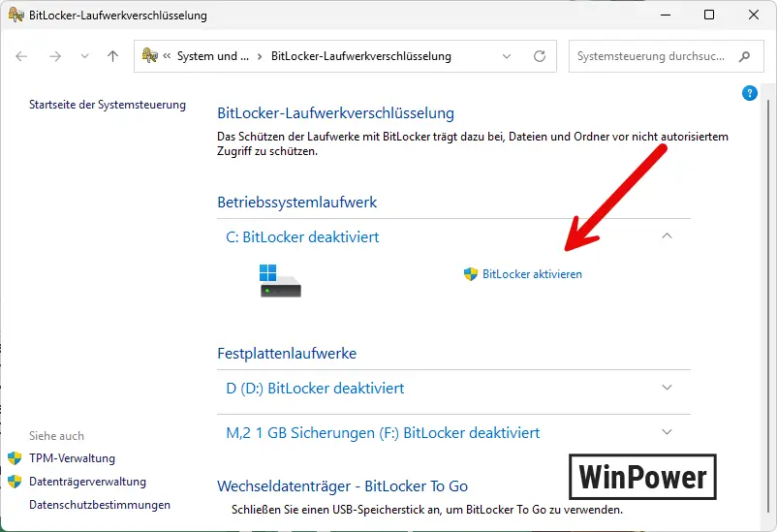The height and width of the screenshot is (532, 777).
Task: Maximize the BitLocker window
Action: [x=709, y=15]
